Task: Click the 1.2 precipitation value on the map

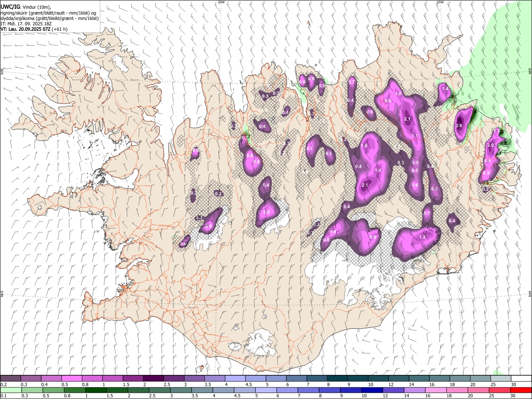Action: click(422, 237)
